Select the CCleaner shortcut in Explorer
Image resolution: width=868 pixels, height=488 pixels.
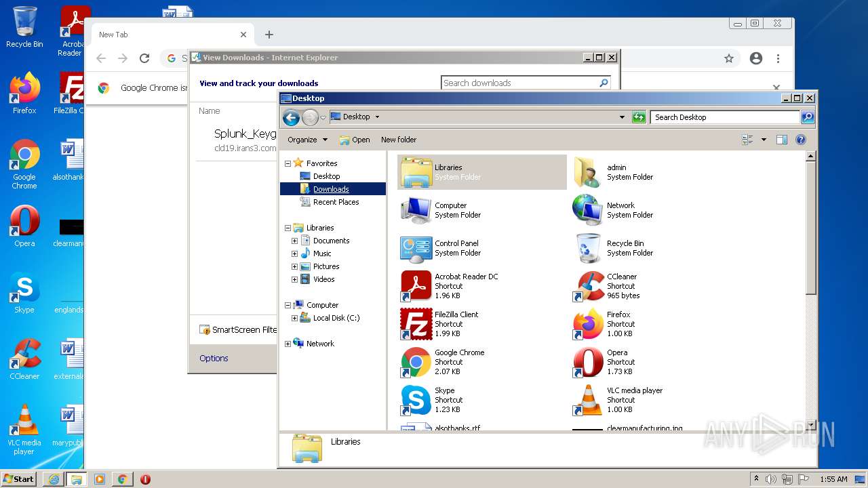(x=587, y=286)
